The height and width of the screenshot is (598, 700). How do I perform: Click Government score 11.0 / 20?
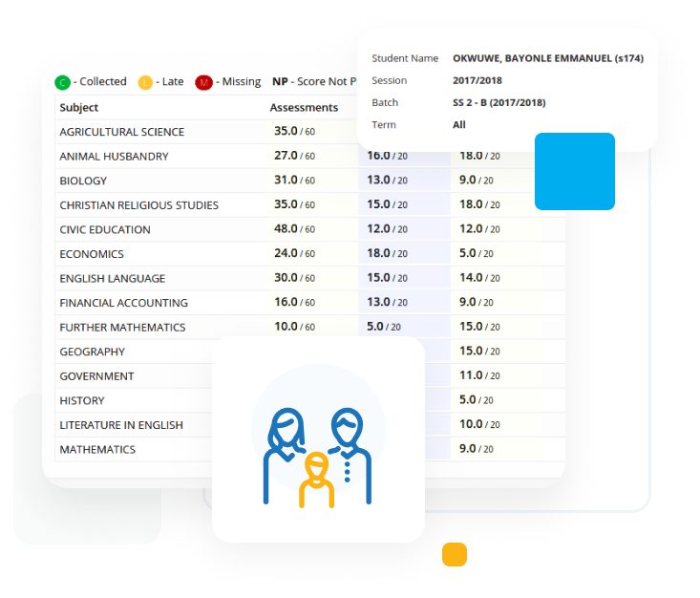click(479, 375)
